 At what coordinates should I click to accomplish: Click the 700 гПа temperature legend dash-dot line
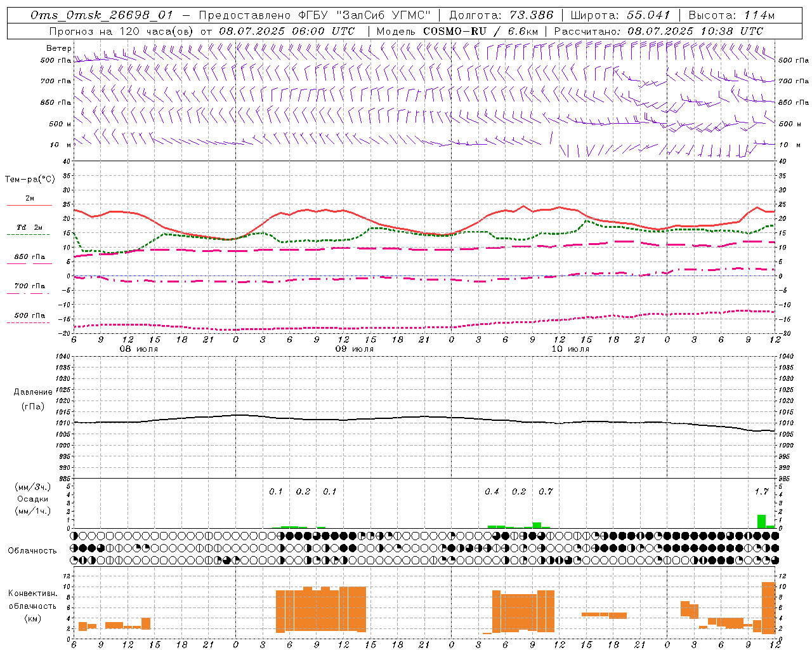29,293
